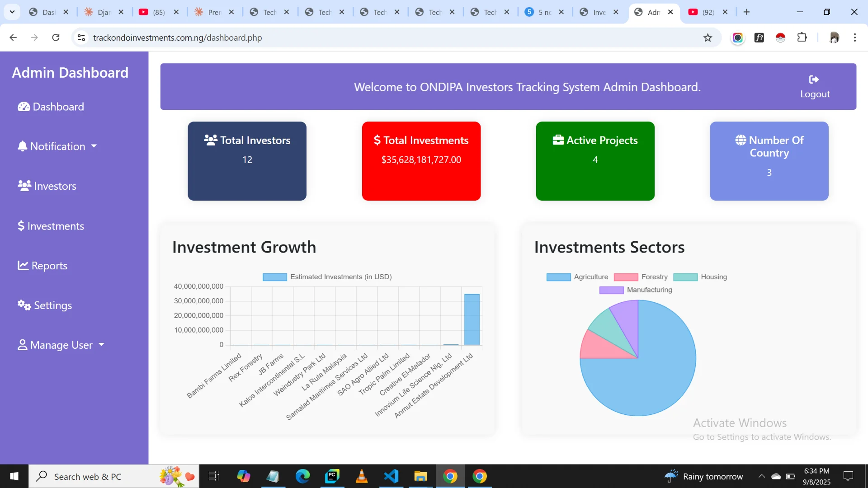This screenshot has width=868, height=488.
Task: Click the Active Projects green card
Action: coord(595,161)
